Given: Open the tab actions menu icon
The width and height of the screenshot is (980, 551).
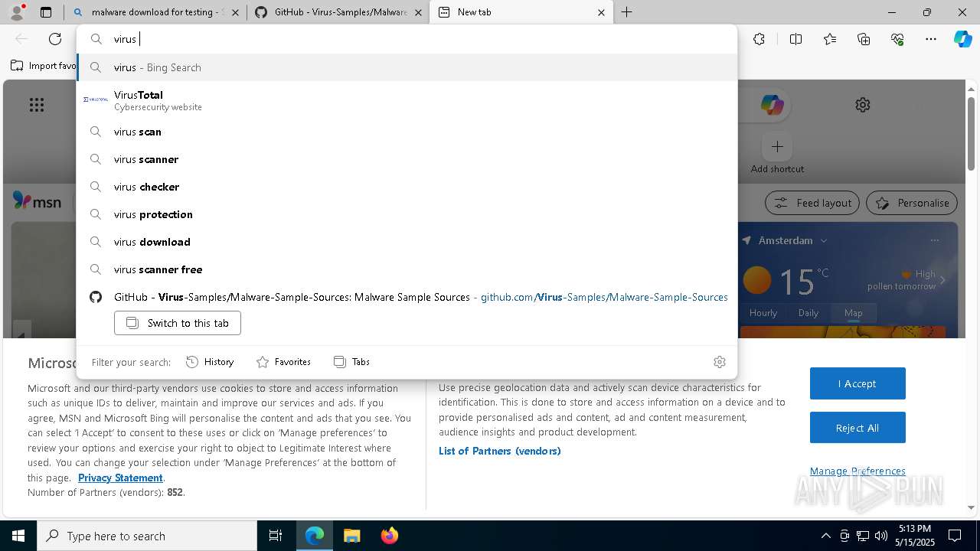Looking at the screenshot, I should [x=46, y=12].
